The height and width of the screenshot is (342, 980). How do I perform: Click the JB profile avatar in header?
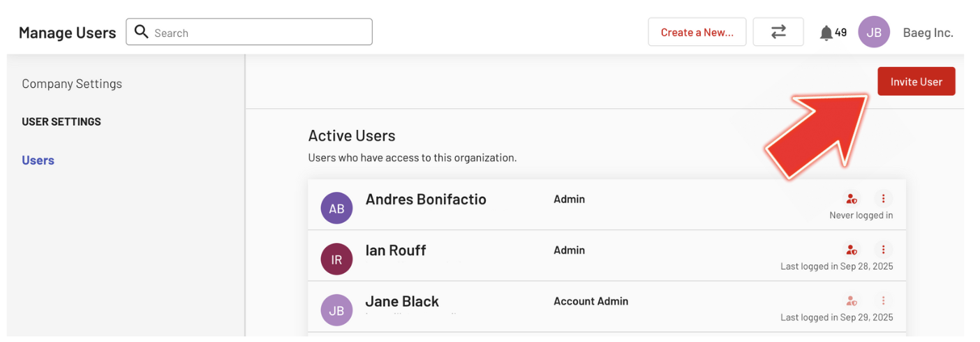click(874, 32)
